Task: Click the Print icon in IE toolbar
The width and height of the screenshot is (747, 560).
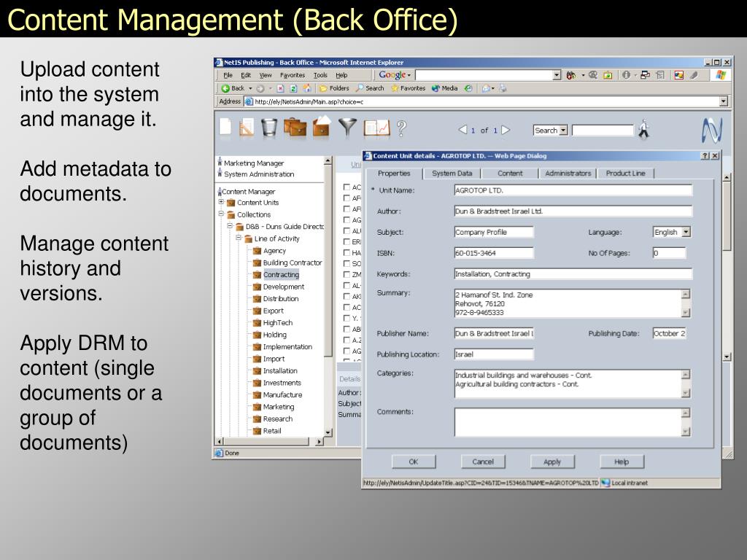Action: pos(503,88)
